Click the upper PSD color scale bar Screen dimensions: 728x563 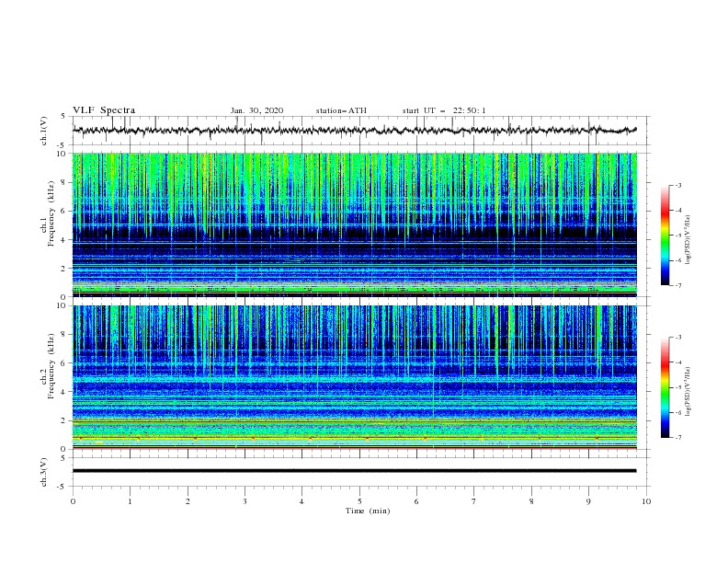[x=665, y=235]
